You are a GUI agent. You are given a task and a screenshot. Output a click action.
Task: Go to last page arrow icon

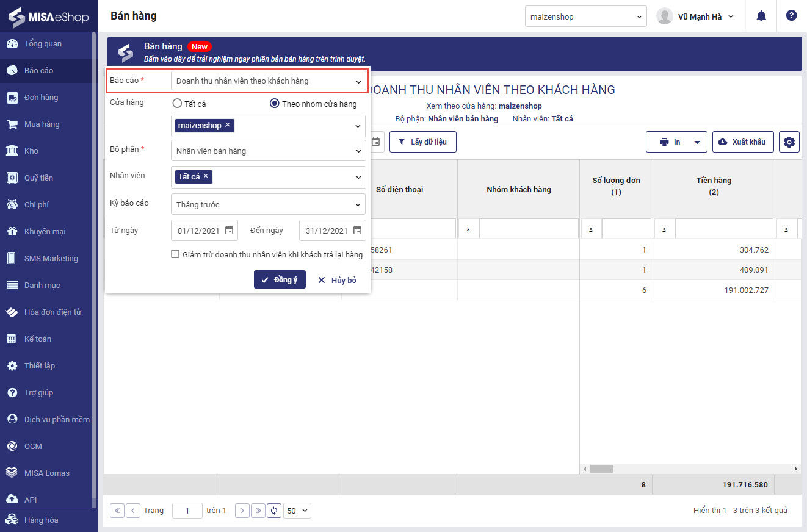(258, 511)
